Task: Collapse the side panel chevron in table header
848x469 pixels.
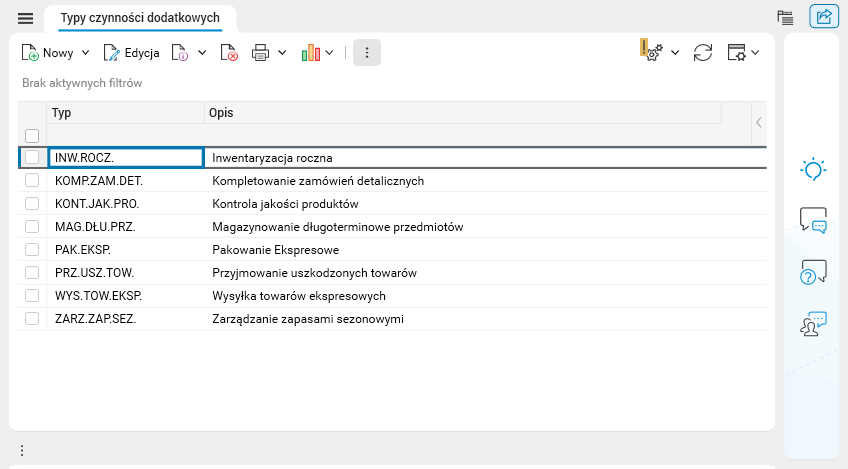Action: point(759,123)
